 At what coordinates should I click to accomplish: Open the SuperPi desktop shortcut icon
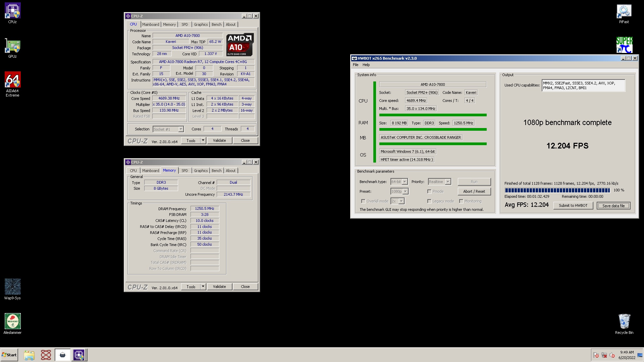(x=624, y=45)
